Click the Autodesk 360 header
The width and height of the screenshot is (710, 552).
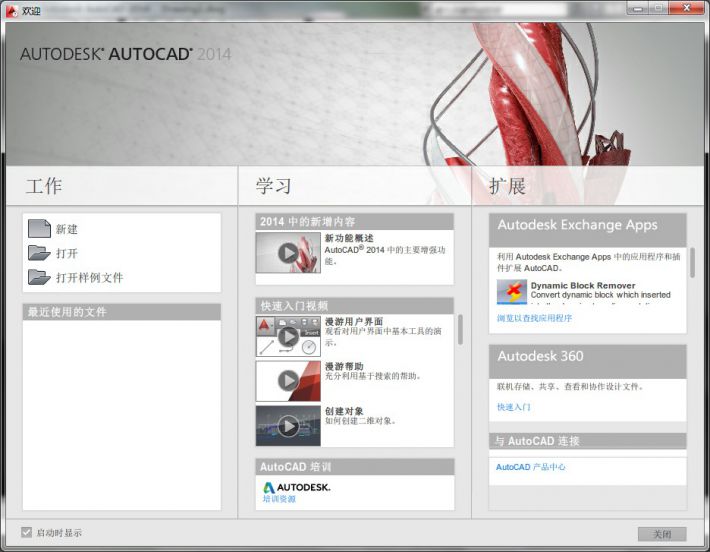(x=588, y=362)
